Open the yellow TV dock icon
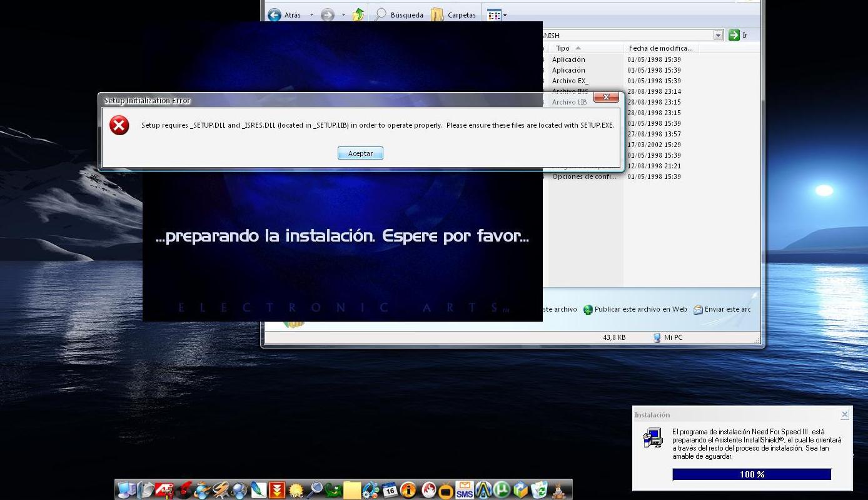The image size is (868, 500). [x=445, y=491]
